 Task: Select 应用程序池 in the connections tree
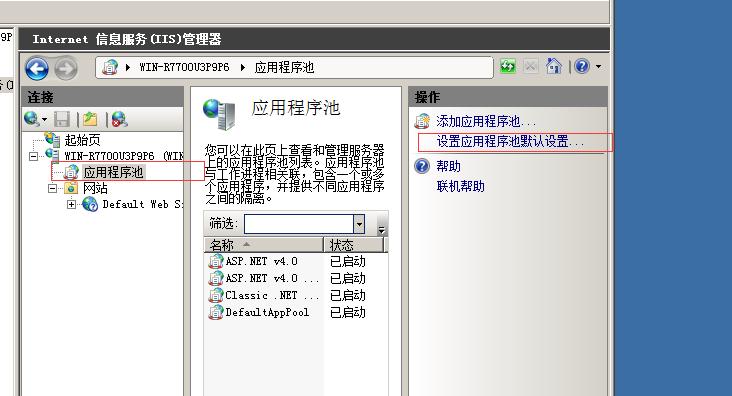tap(113, 172)
